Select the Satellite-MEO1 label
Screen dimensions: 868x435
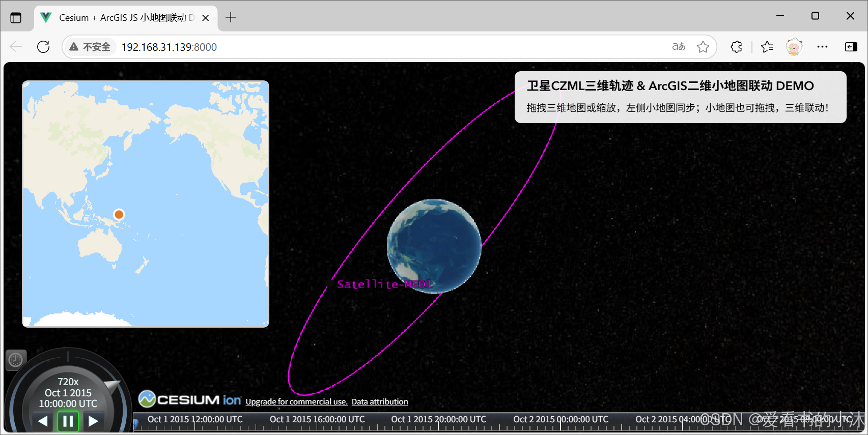385,284
